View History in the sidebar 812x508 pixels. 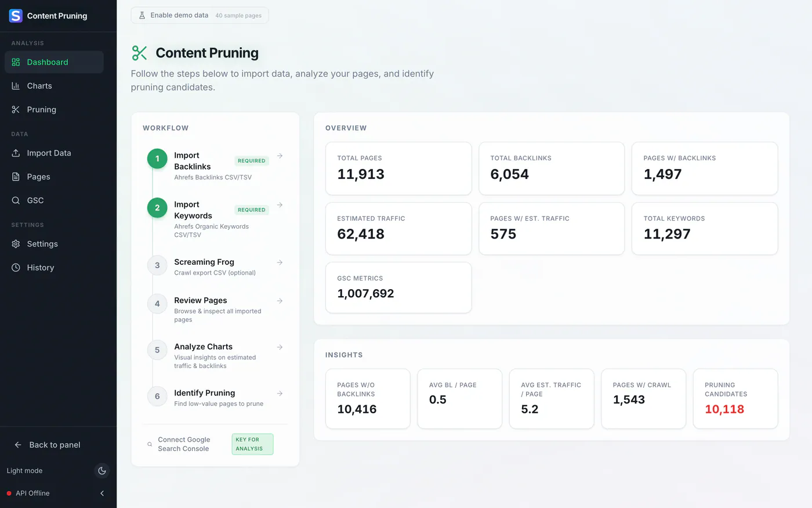(x=54, y=268)
